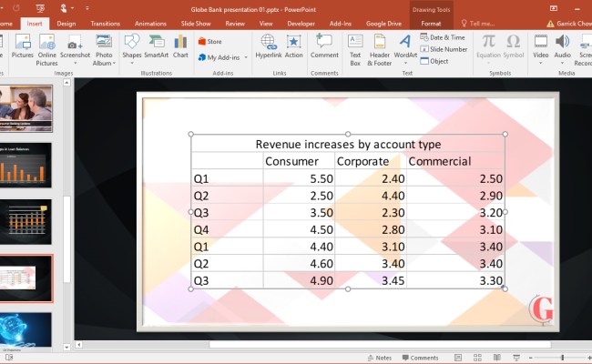Insert a Video

click(541, 49)
